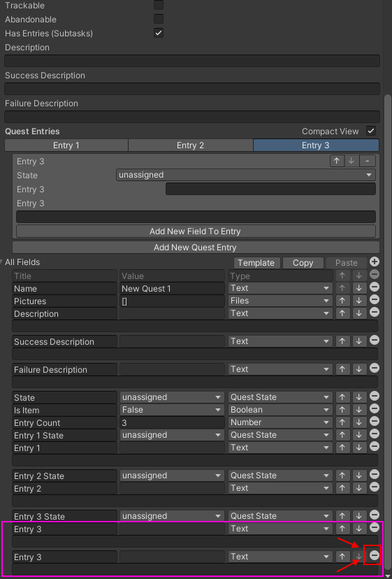
Task: Move the State field row up
Action: (342, 397)
